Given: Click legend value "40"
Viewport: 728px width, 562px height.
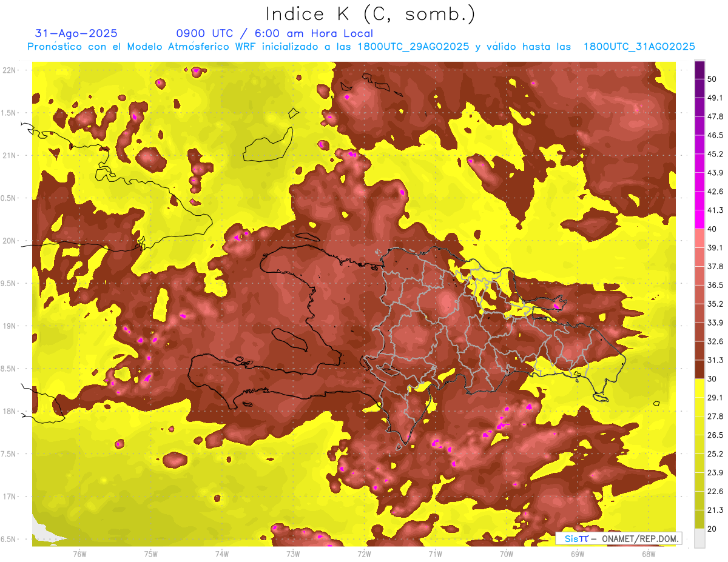Looking at the screenshot, I should (x=713, y=229).
